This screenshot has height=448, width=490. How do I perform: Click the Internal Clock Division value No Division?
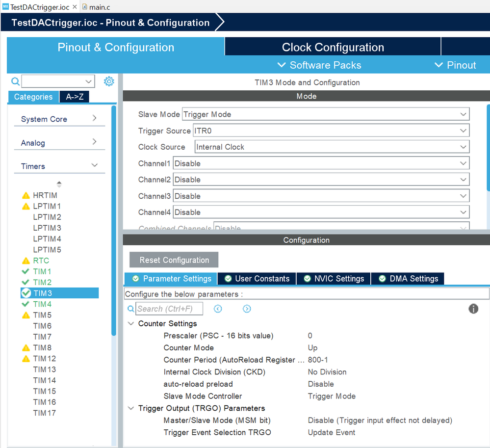pyautogui.click(x=327, y=372)
